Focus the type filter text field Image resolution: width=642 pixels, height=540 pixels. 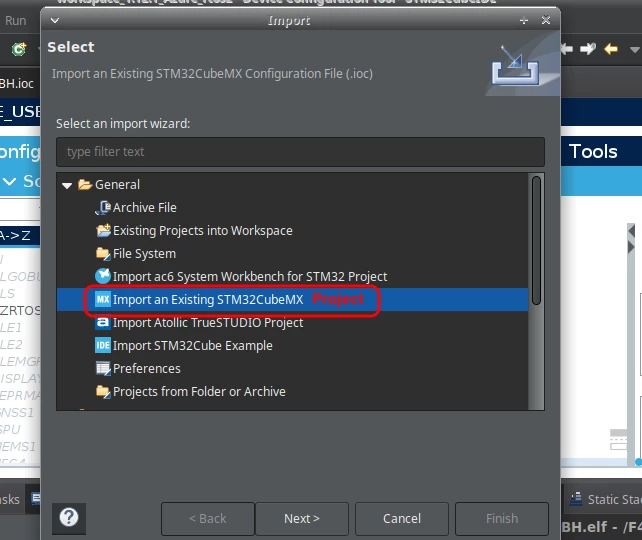tap(301, 152)
